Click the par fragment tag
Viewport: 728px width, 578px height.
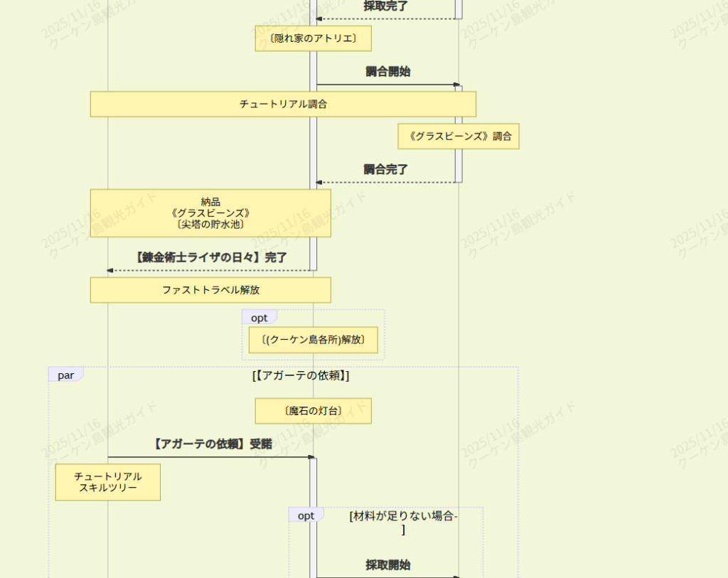click(65, 375)
